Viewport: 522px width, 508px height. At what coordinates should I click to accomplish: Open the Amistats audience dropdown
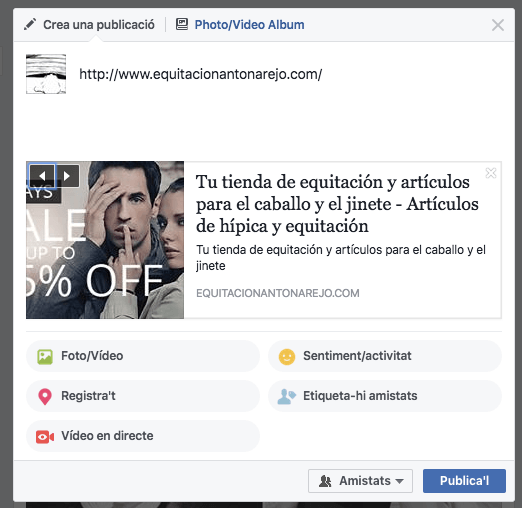tap(360, 481)
